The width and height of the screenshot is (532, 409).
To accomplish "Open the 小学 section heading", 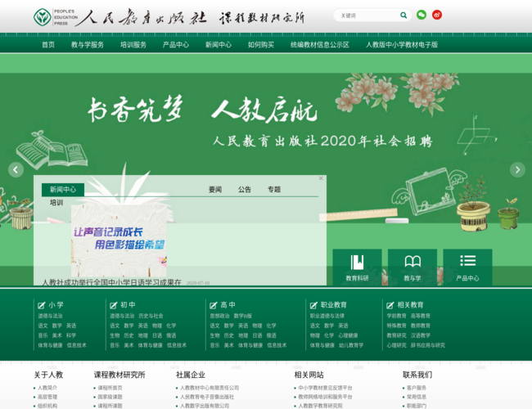I will [56, 305].
